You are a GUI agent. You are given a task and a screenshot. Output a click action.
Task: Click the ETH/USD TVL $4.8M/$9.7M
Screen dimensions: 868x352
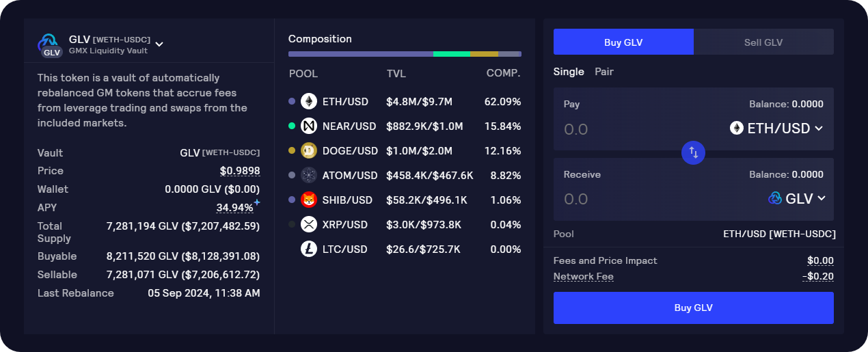(x=419, y=101)
